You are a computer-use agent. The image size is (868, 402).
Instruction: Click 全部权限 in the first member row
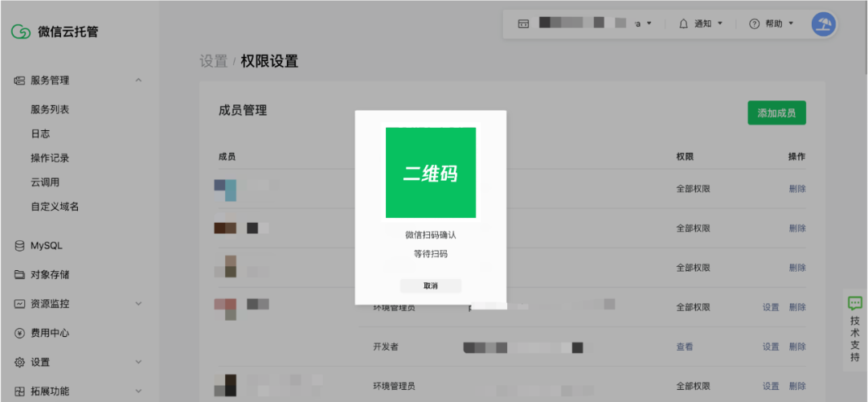[693, 189]
